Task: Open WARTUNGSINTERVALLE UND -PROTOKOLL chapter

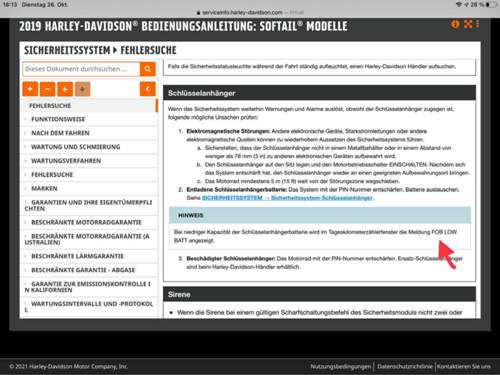Action: pos(89,307)
